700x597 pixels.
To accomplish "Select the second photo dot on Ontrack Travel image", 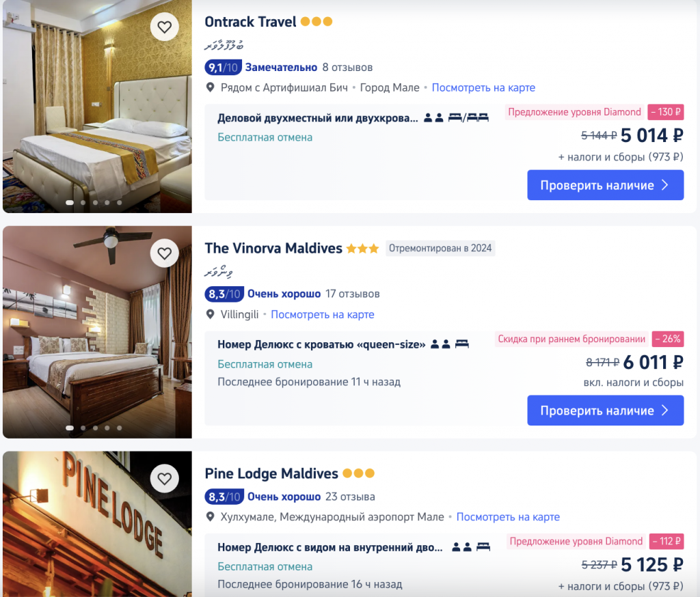I will point(83,203).
